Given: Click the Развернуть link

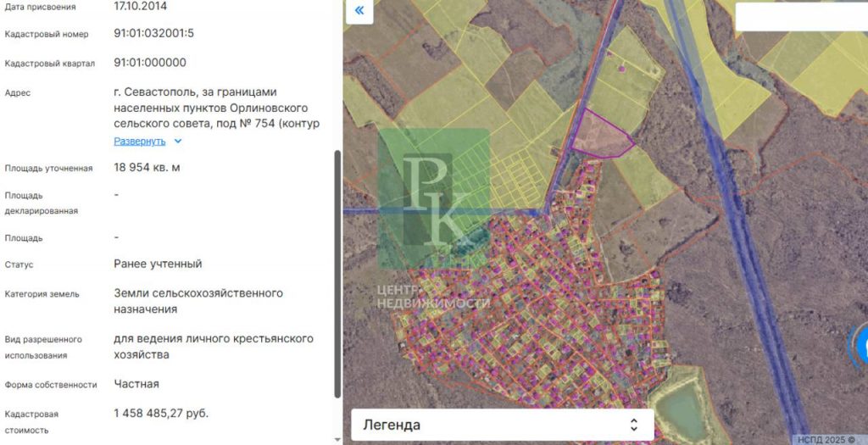Looking at the screenshot, I should coord(140,142).
